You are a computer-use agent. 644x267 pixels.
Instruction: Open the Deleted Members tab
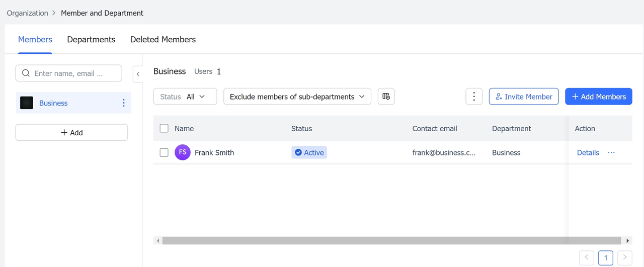point(163,40)
